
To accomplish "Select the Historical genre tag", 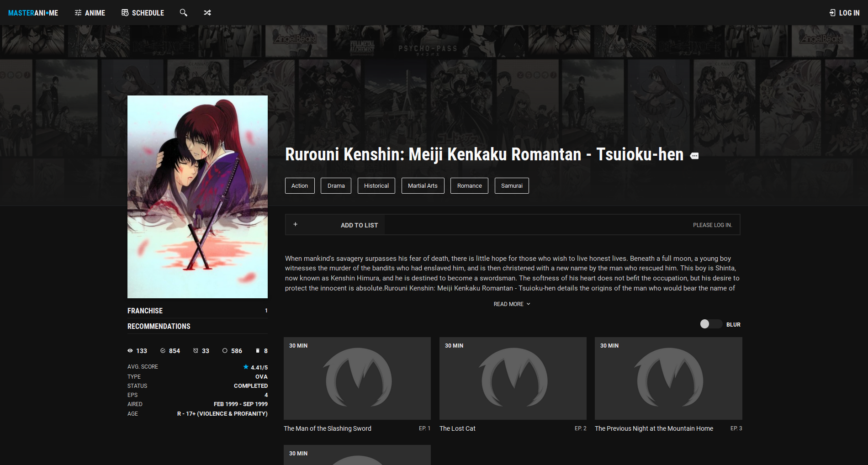I will [376, 185].
